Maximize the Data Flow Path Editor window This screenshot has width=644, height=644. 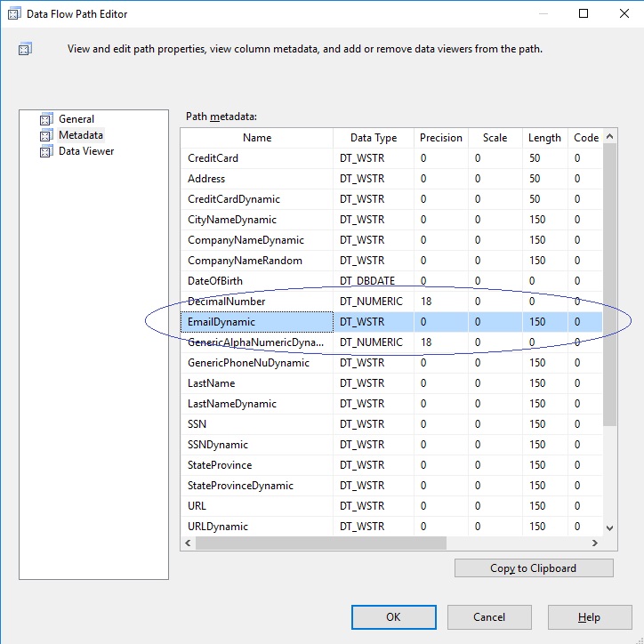click(584, 13)
